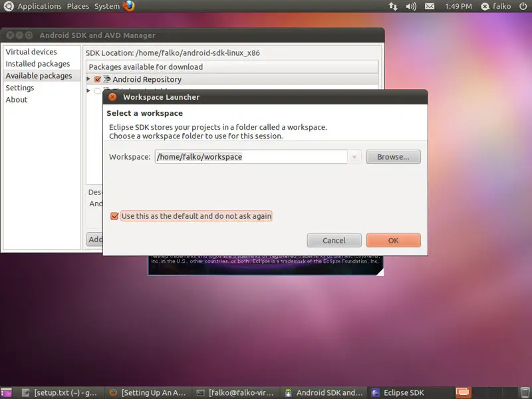
Task: Uncheck the Android Repository checkbox
Action: (98, 79)
